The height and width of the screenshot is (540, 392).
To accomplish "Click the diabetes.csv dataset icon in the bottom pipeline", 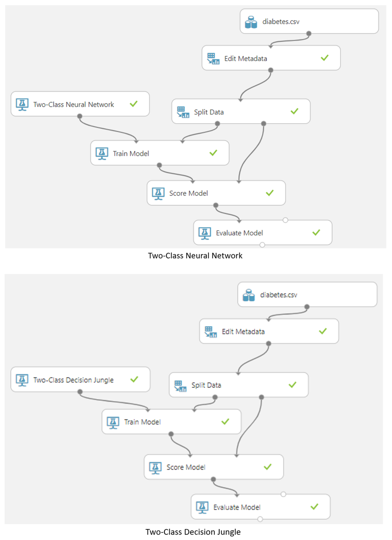I will 249,295.
